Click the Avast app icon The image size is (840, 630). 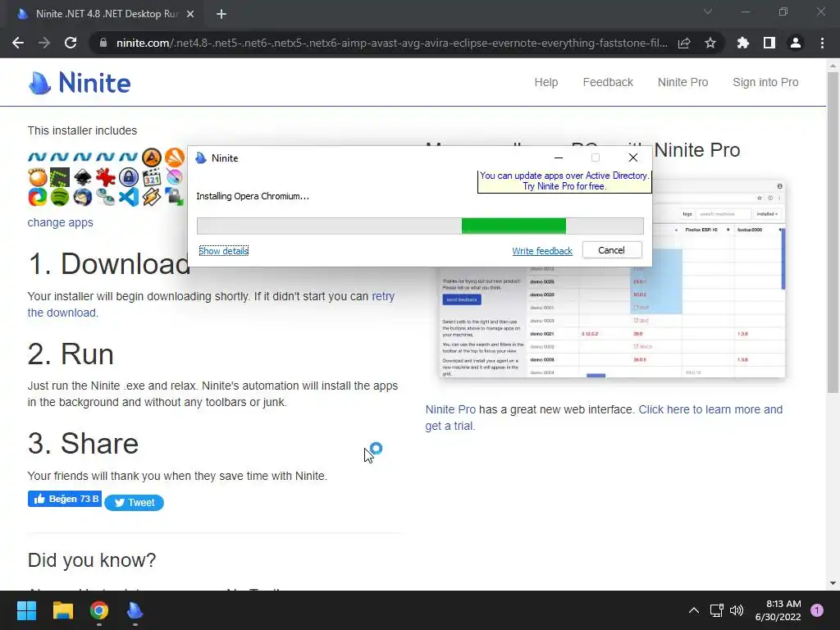[174, 157]
